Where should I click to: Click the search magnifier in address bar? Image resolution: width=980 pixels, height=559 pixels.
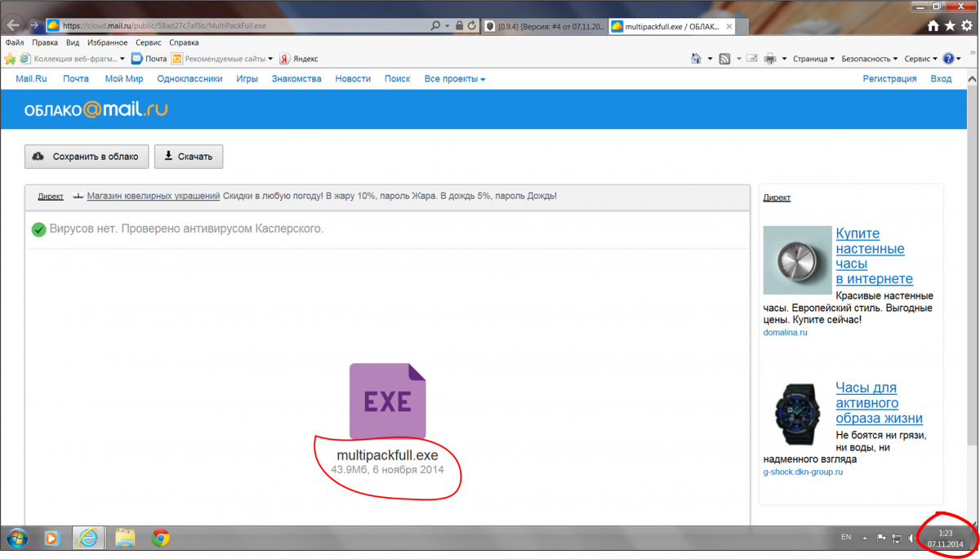click(435, 26)
